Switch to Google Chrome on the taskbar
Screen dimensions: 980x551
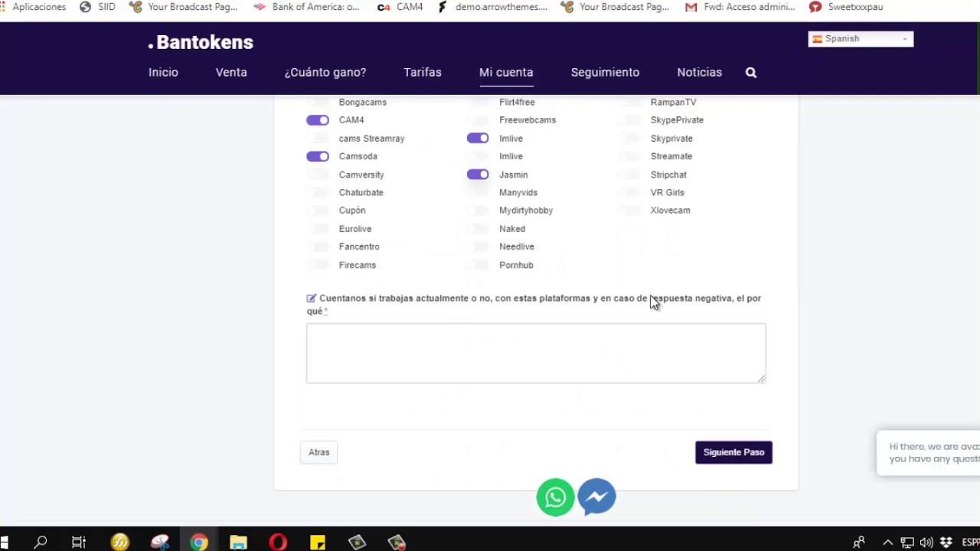199,543
